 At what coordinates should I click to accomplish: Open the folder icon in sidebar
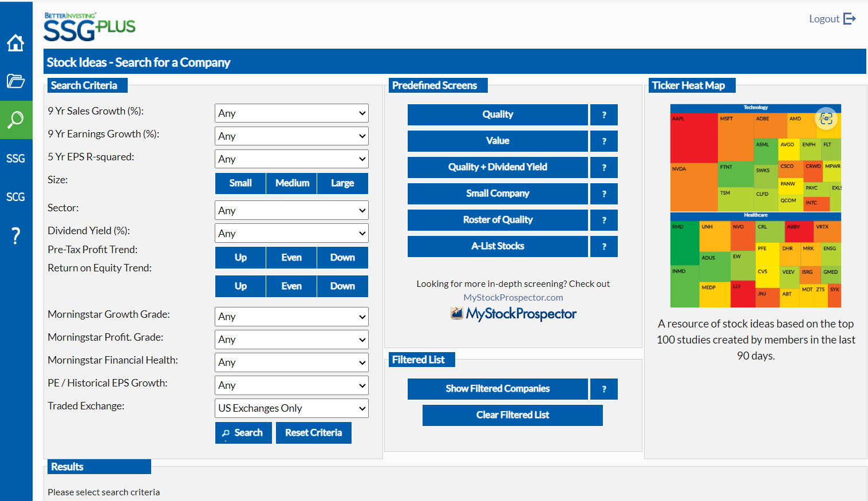point(15,81)
